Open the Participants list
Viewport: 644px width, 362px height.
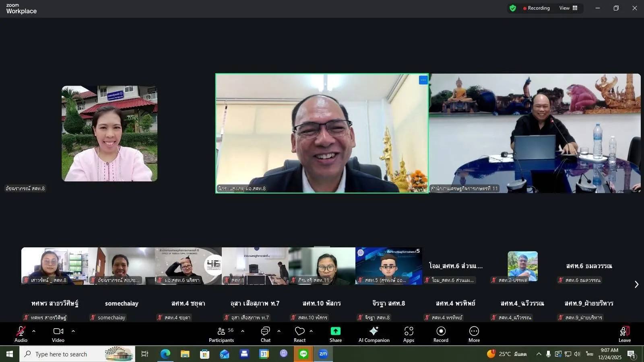pos(221,334)
